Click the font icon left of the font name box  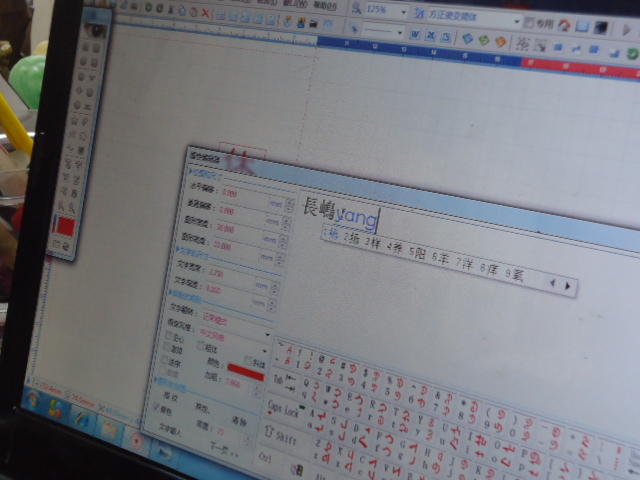419,13
